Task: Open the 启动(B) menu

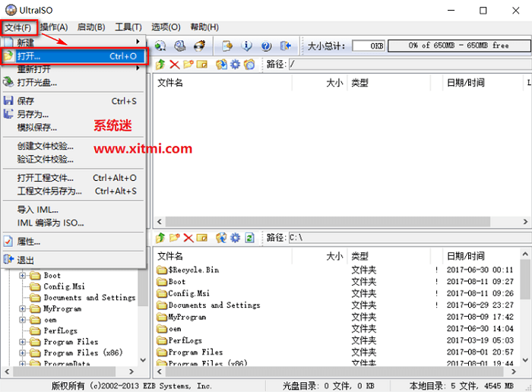Action: (x=91, y=27)
